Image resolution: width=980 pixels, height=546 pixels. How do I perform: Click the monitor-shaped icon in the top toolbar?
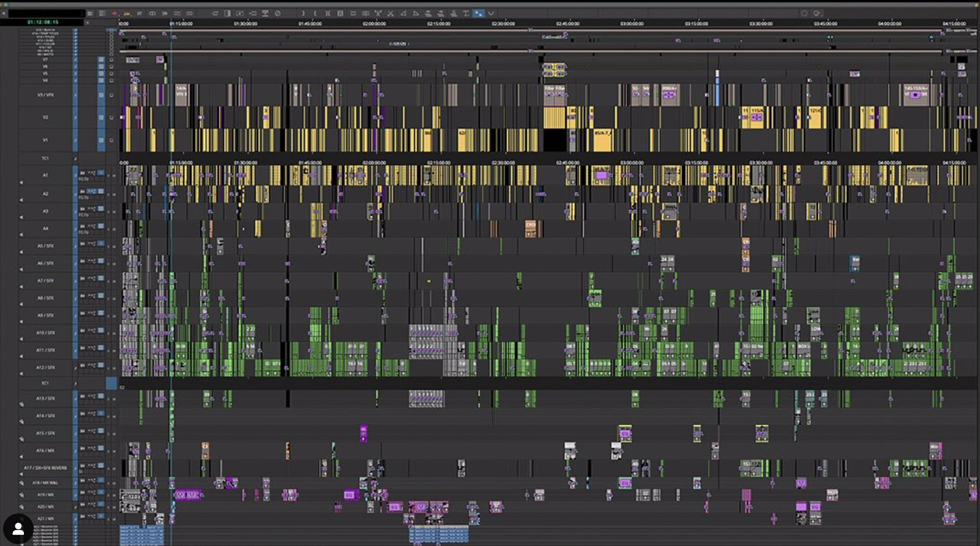coord(265,13)
